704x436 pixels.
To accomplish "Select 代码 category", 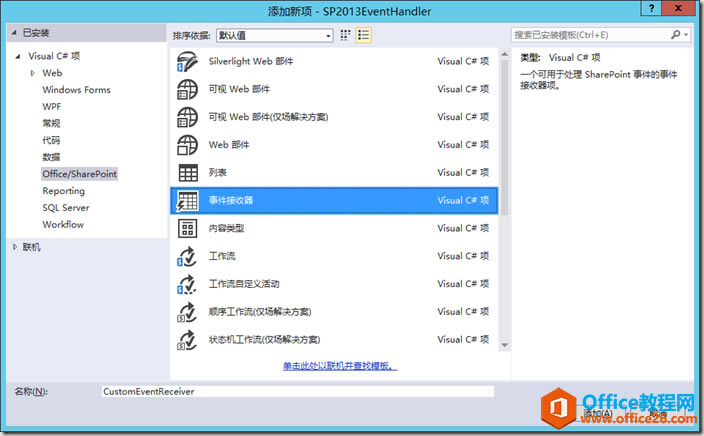I will click(51, 141).
